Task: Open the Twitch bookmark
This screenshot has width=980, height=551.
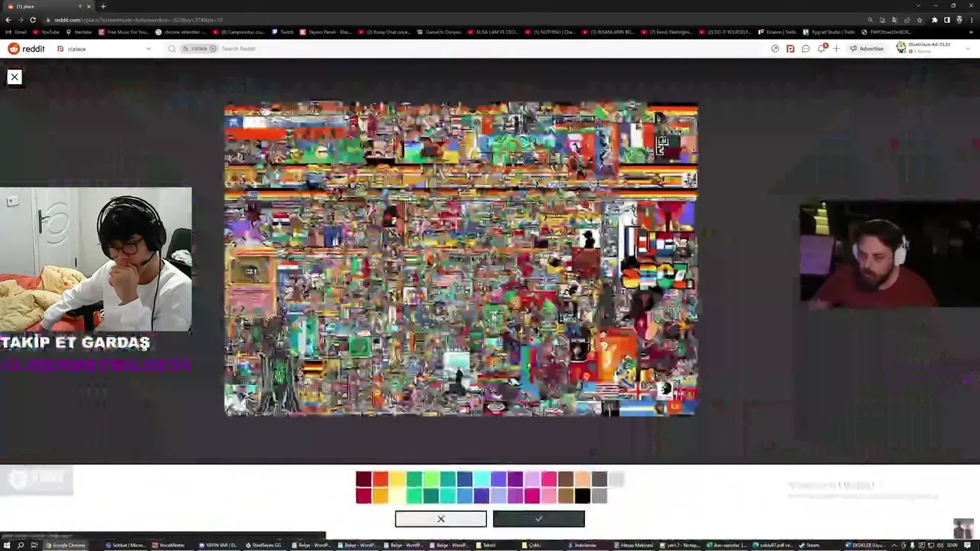Action: pyautogui.click(x=283, y=32)
